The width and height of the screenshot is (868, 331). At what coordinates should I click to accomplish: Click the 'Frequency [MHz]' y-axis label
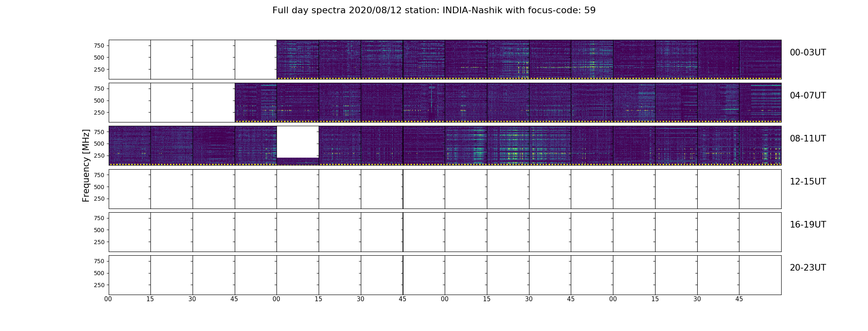(86, 165)
